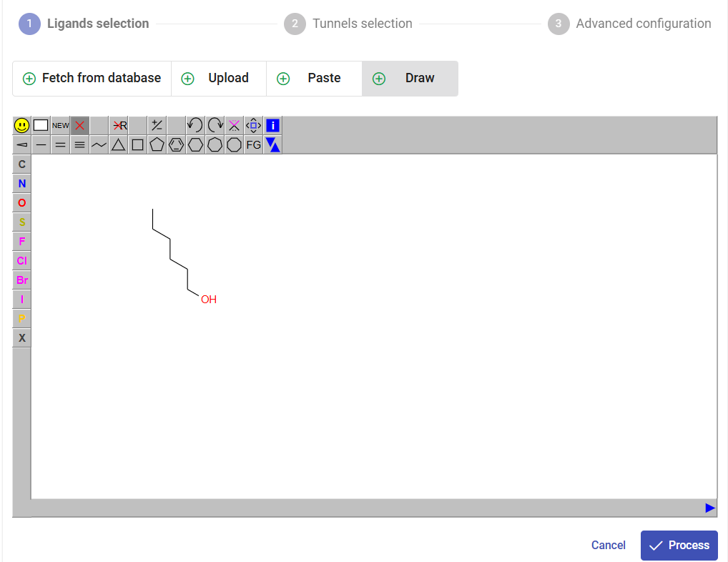Viewport: 728px width, 562px height.
Task: Click the blue arrow at bottom right
Action: pos(709,508)
